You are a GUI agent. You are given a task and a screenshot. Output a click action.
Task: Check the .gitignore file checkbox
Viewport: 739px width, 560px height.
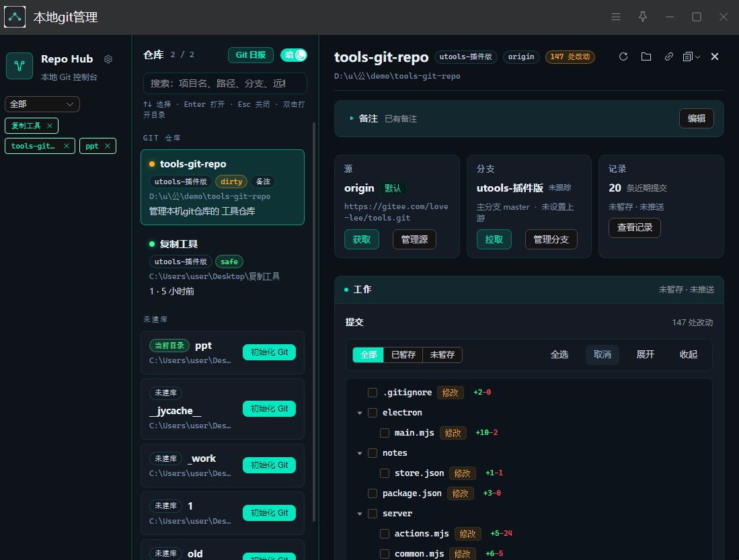click(x=373, y=392)
